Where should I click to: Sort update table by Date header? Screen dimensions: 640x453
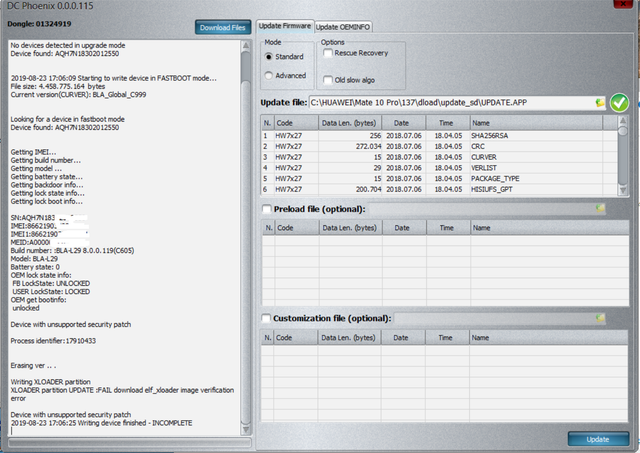pos(404,123)
